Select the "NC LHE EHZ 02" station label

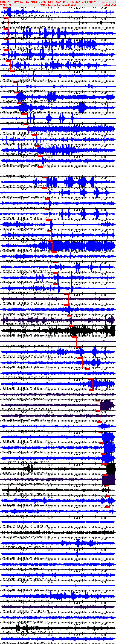[x=10, y=463]
